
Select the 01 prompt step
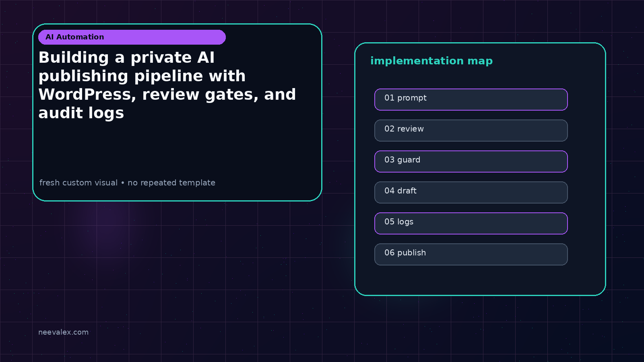click(x=471, y=99)
